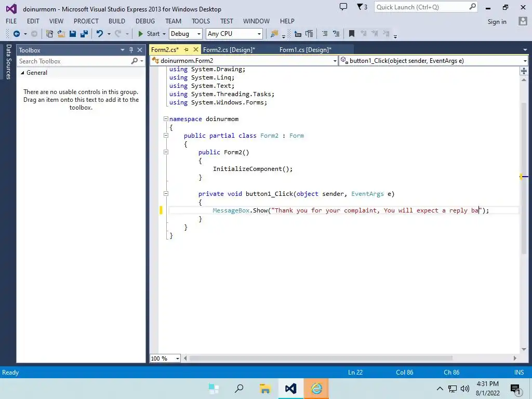Open the notifications flag icon showing 3
532x399 pixels.
[362, 7]
